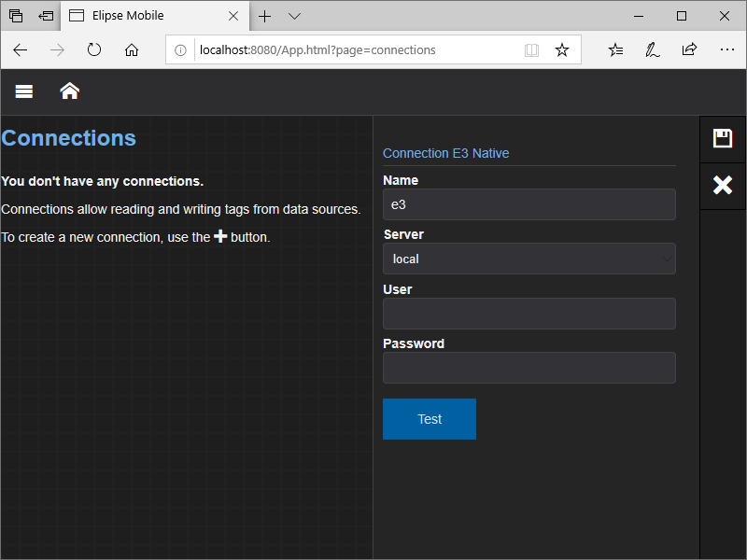Add page to favorites with star icon
Screen dimensions: 747x560
561,49
